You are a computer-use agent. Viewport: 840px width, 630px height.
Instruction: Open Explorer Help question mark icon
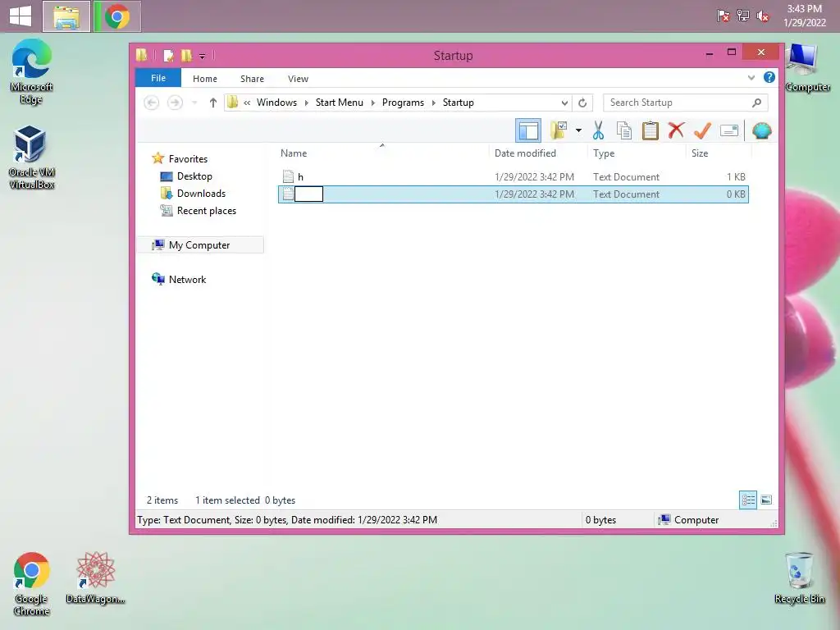[769, 77]
